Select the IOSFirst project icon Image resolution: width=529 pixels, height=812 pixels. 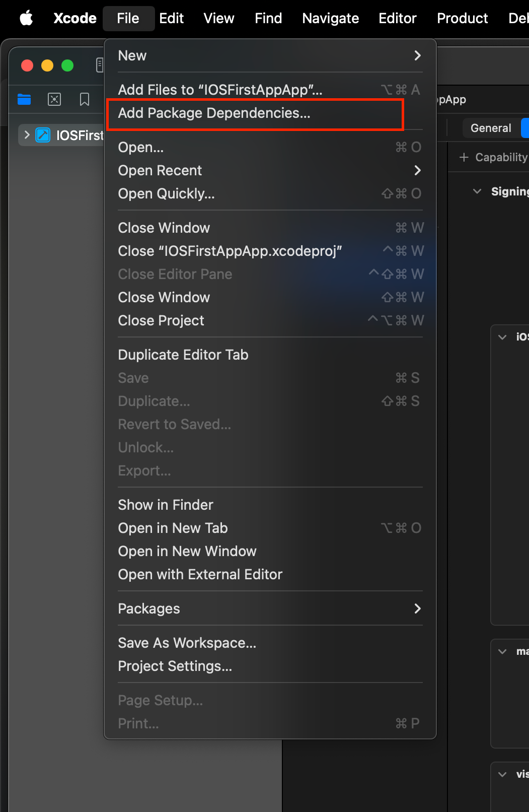point(43,135)
